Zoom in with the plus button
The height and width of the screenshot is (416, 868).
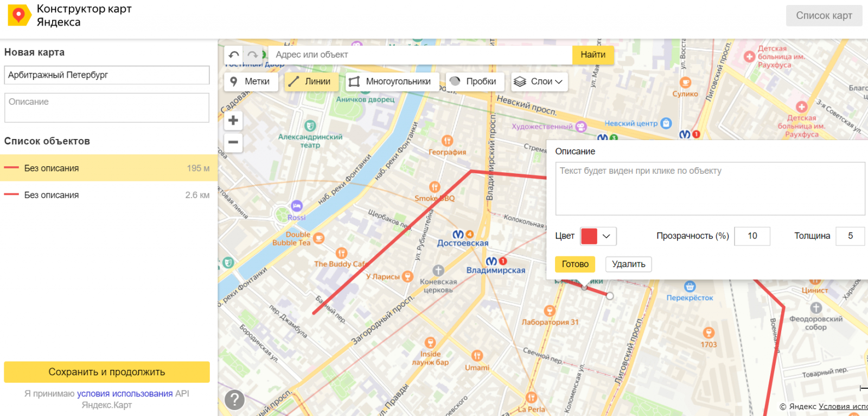tap(233, 121)
